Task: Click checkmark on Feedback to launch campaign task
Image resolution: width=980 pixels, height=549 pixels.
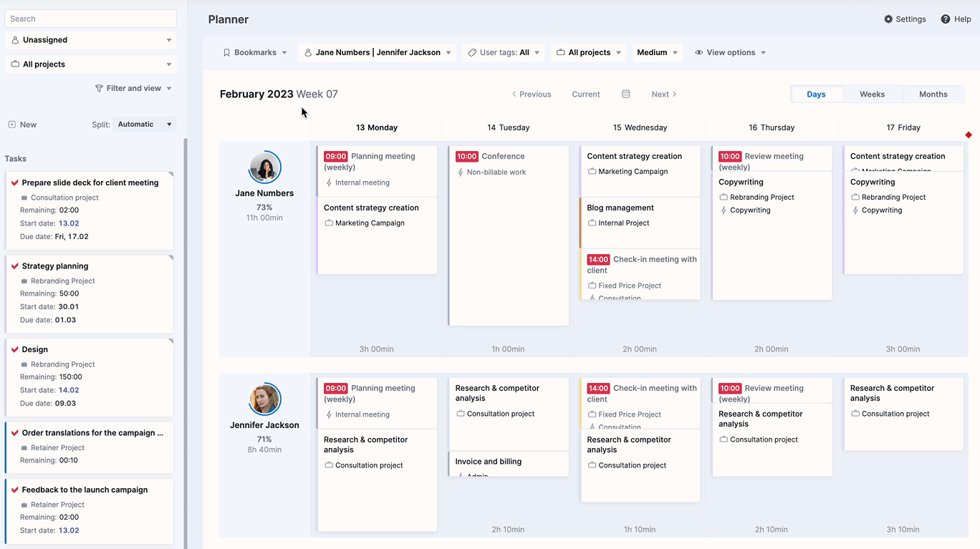Action: (15, 490)
